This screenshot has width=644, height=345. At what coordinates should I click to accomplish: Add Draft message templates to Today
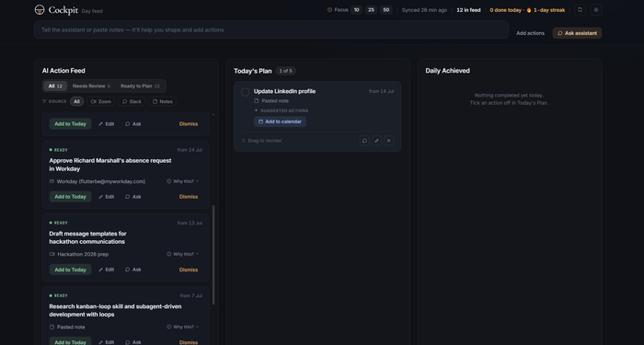coord(70,270)
